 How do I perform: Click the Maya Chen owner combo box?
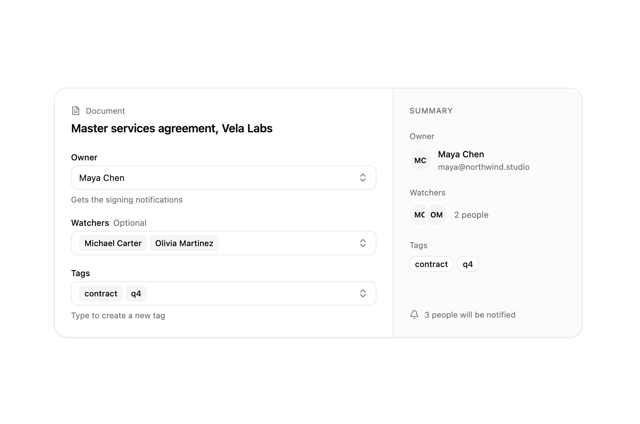[x=224, y=178]
